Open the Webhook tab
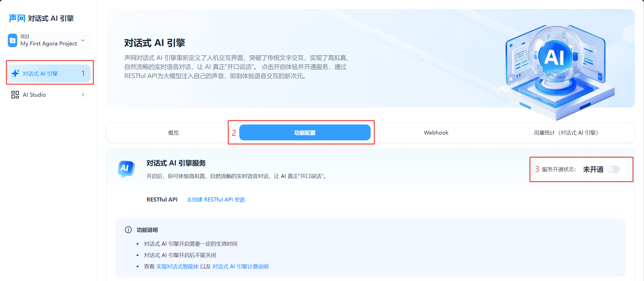 click(x=436, y=133)
